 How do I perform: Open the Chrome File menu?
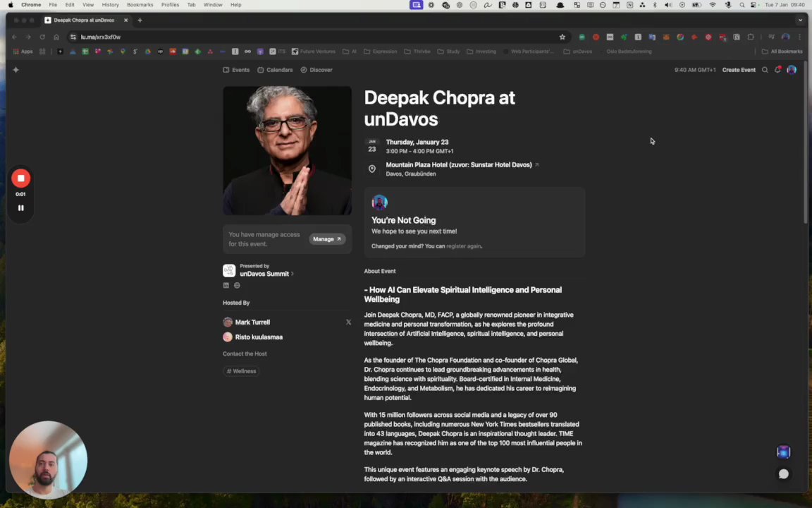(x=53, y=5)
